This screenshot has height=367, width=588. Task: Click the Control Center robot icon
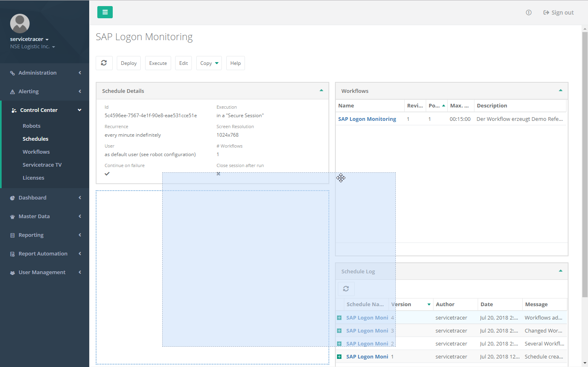14,110
